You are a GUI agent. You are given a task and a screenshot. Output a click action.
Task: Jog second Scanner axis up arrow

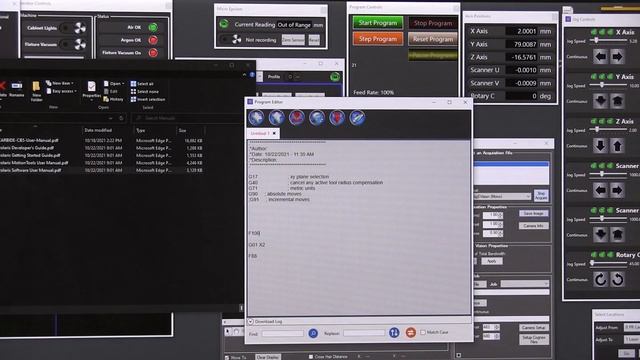click(x=617, y=235)
